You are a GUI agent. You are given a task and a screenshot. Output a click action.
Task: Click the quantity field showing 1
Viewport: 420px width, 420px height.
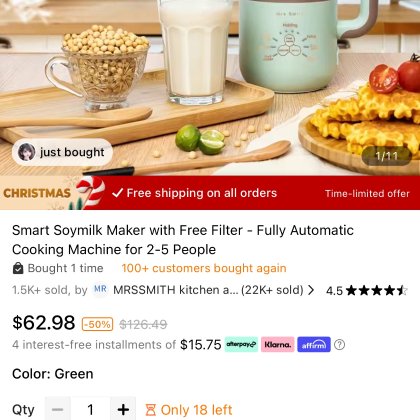[x=90, y=409]
